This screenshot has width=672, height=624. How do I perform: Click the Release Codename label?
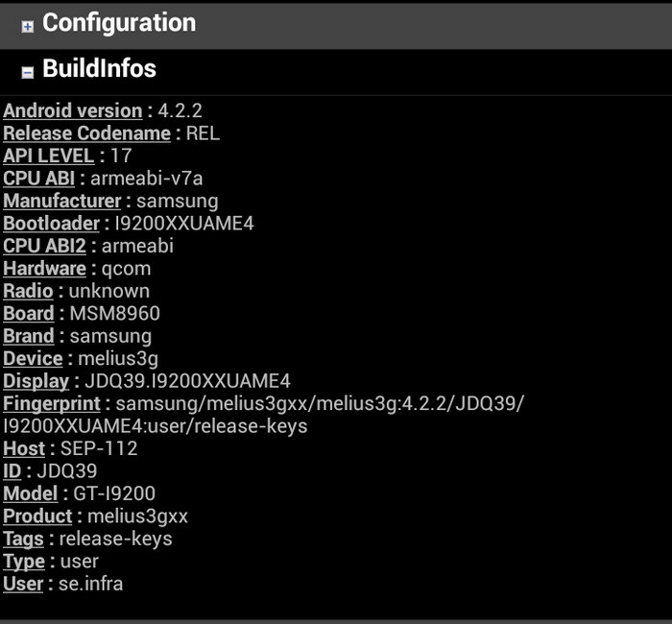pos(86,133)
